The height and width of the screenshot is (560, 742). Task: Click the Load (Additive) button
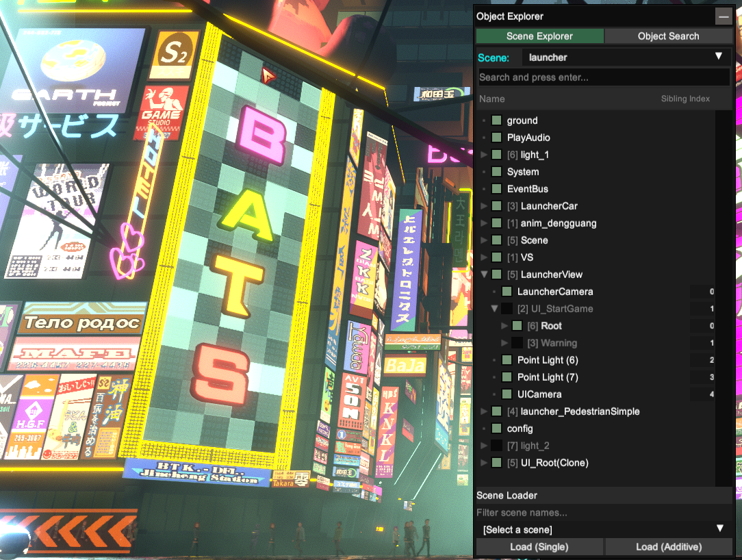pyautogui.click(x=669, y=547)
